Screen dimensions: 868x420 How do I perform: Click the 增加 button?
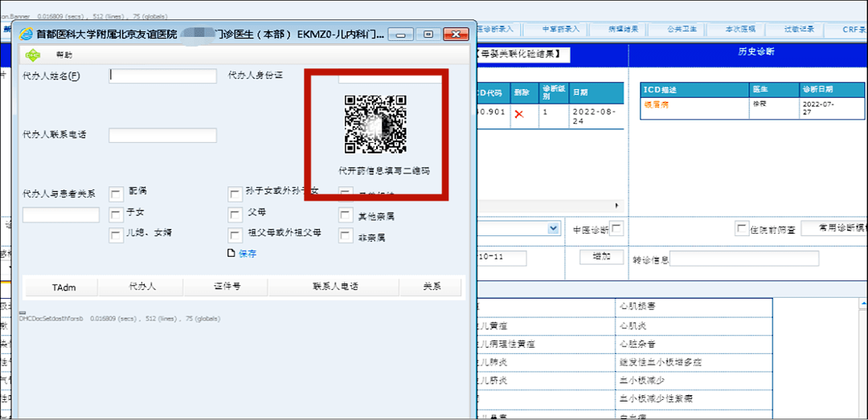601,257
